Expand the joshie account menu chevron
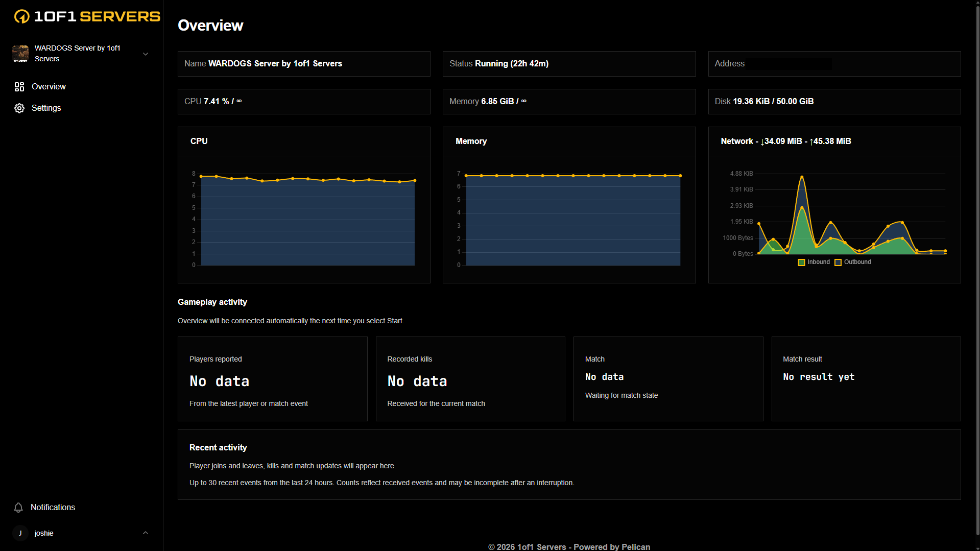 146,533
